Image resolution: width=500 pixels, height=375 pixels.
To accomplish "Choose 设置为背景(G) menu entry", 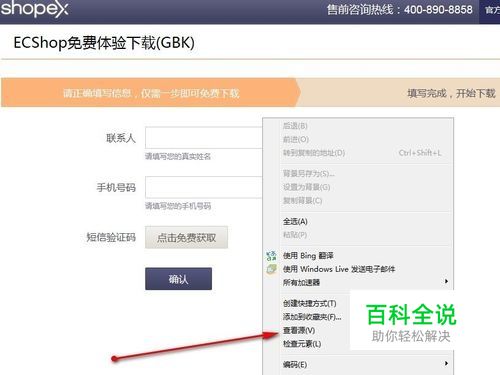I will pyautogui.click(x=306, y=187).
